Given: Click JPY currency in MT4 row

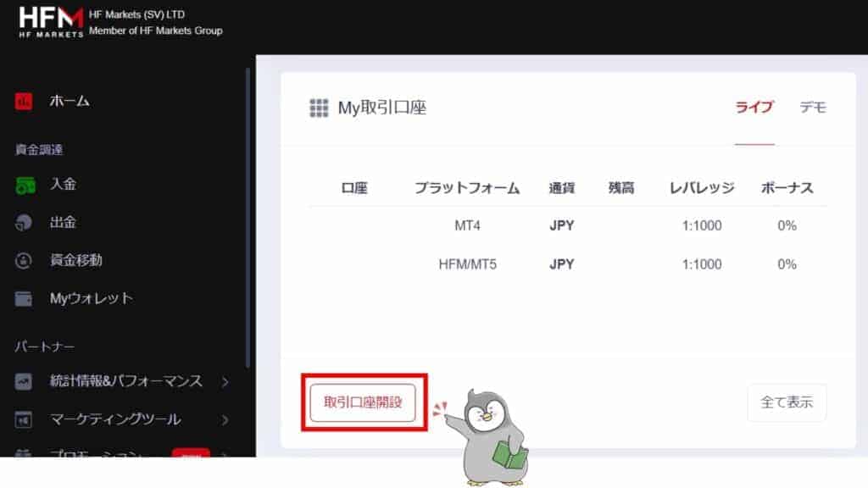Looking at the screenshot, I should point(562,225).
